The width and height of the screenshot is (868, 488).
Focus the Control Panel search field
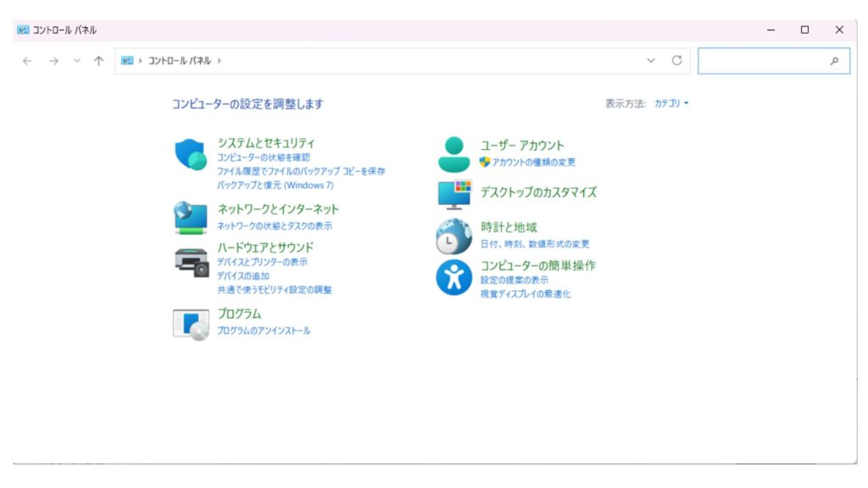(774, 61)
